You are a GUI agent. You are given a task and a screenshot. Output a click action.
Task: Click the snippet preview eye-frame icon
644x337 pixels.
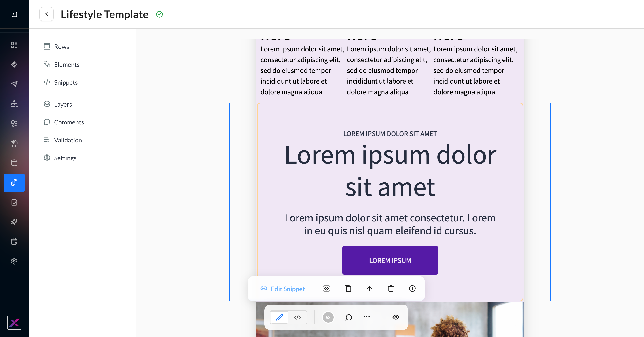click(x=326, y=289)
